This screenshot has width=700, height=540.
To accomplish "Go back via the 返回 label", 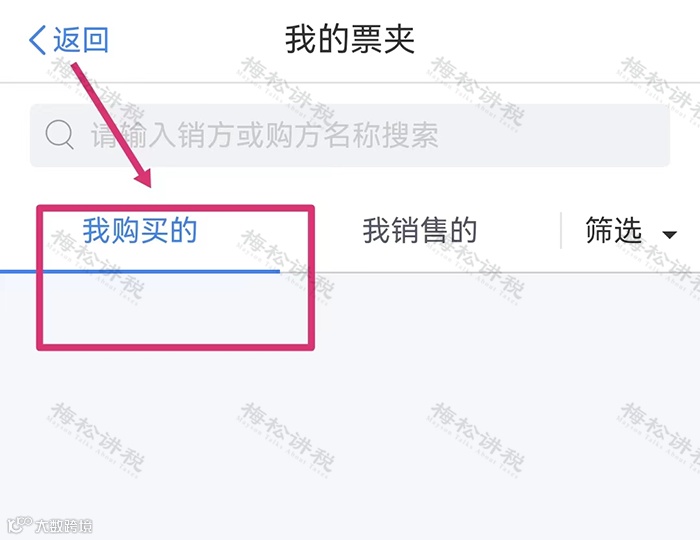I will tap(81, 40).
